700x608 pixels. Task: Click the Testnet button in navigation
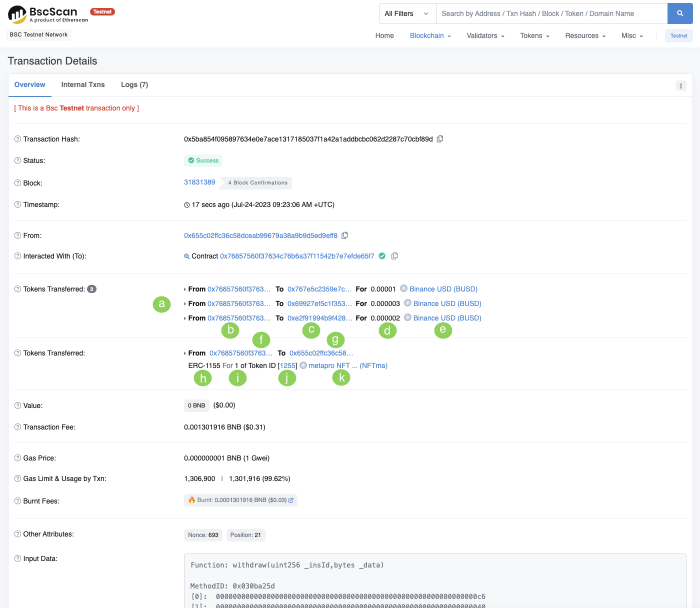click(x=678, y=35)
